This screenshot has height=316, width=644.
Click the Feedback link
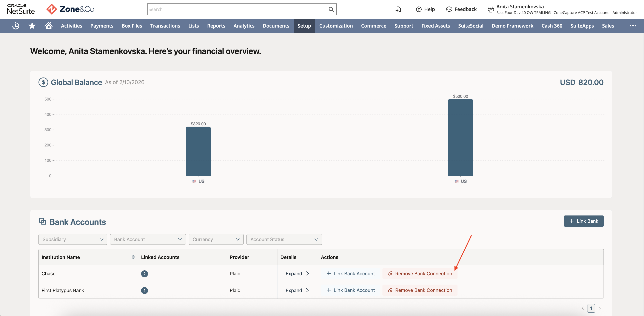465,9
